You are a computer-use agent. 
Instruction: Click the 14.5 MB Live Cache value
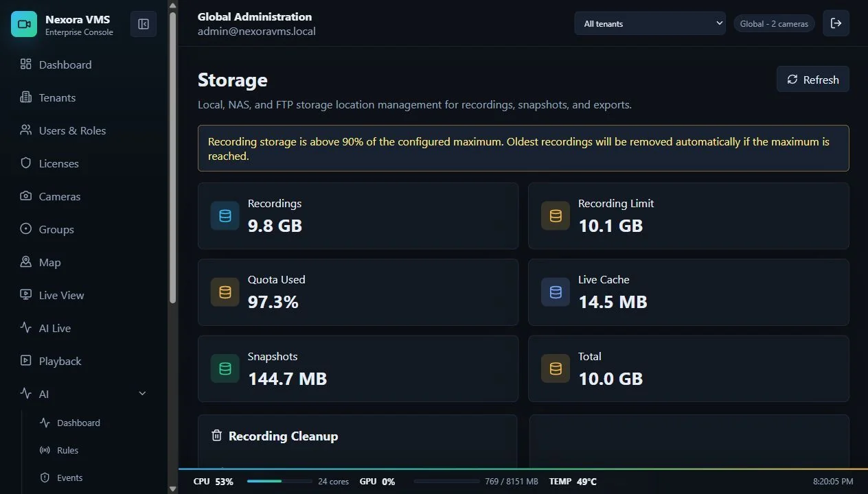point(613,302)
